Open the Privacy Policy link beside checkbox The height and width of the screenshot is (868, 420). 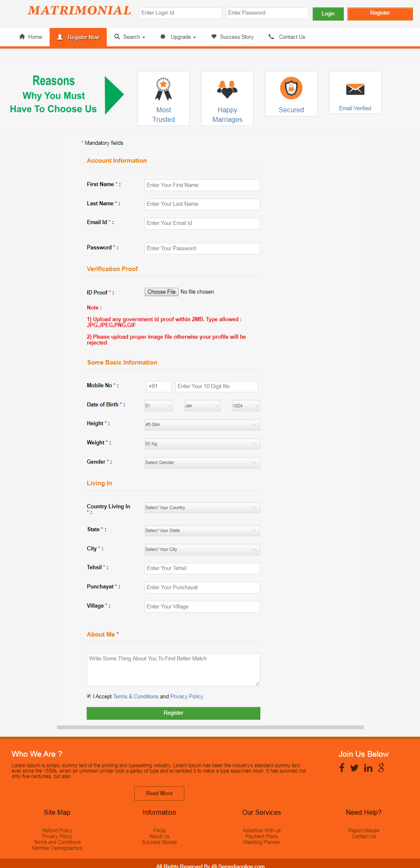(186, 696)
